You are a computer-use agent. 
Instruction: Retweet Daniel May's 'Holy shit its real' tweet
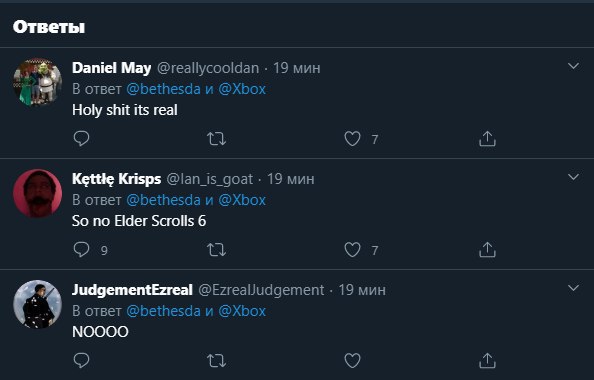click(x=216, y=139)
